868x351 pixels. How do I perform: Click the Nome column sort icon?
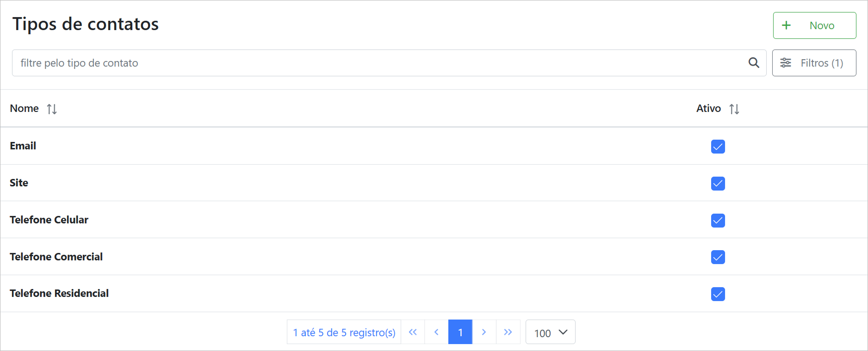coord(52,109)
